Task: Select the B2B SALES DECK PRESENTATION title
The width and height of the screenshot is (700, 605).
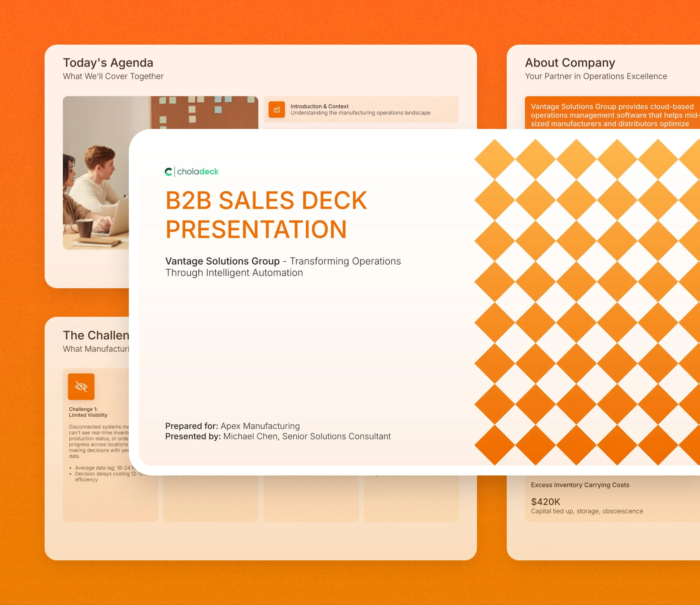Action: pyautogui.click(x=266, y=214)
